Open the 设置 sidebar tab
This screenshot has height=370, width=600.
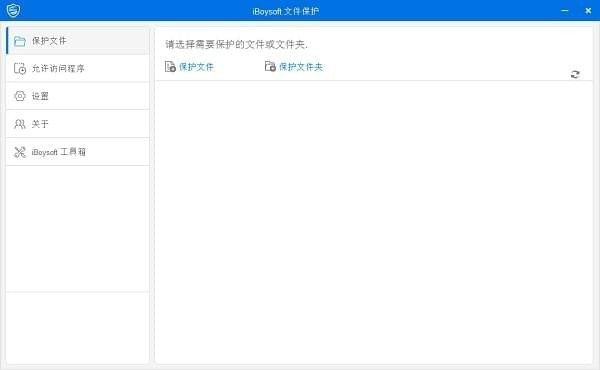pos(78,96)
